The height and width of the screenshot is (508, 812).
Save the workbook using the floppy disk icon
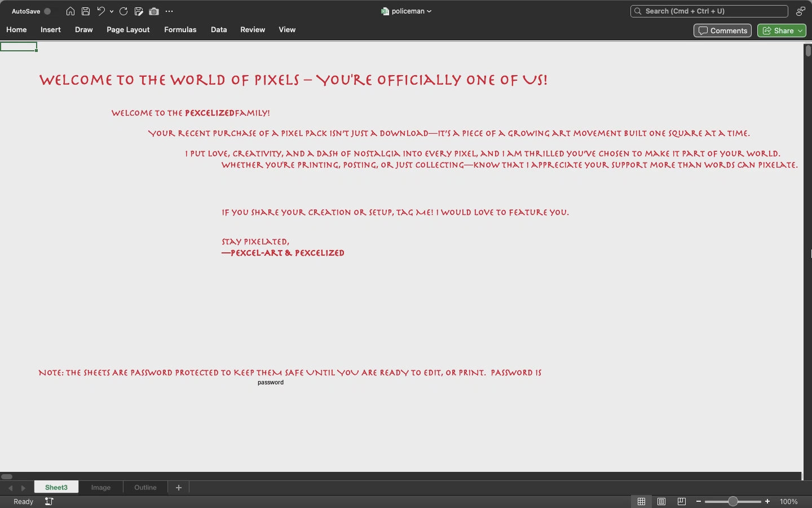[86, 11]
